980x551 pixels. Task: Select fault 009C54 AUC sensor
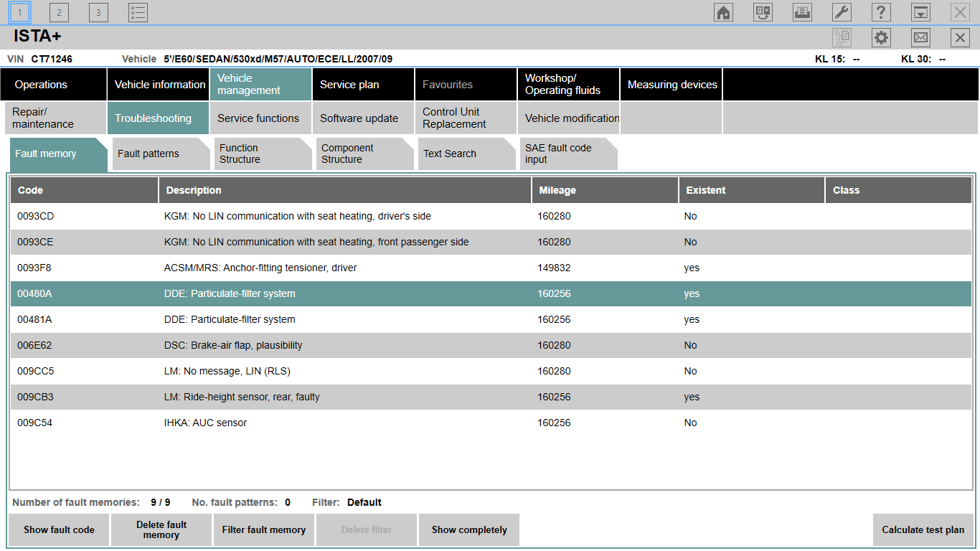[x=491, y=423]
